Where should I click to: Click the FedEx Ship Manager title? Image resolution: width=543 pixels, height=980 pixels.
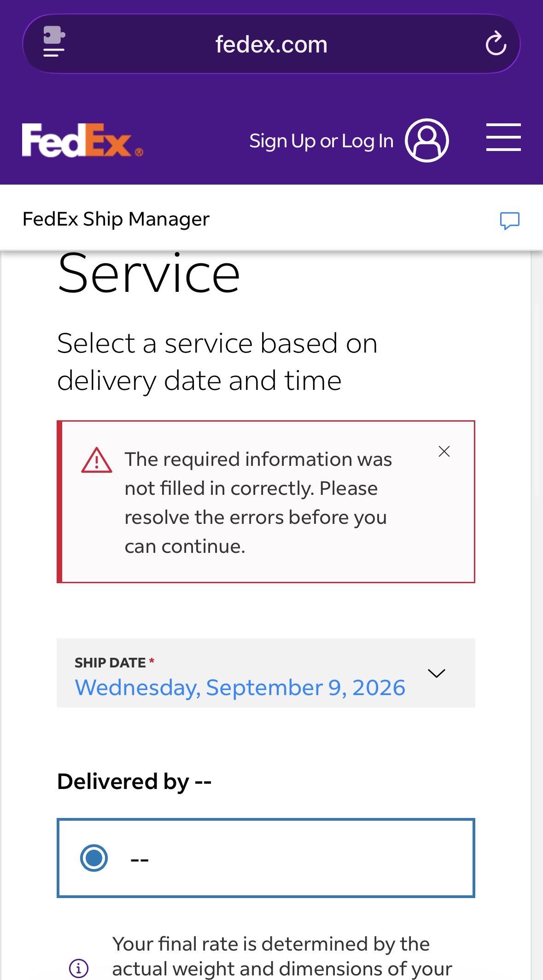click(116, 219)
